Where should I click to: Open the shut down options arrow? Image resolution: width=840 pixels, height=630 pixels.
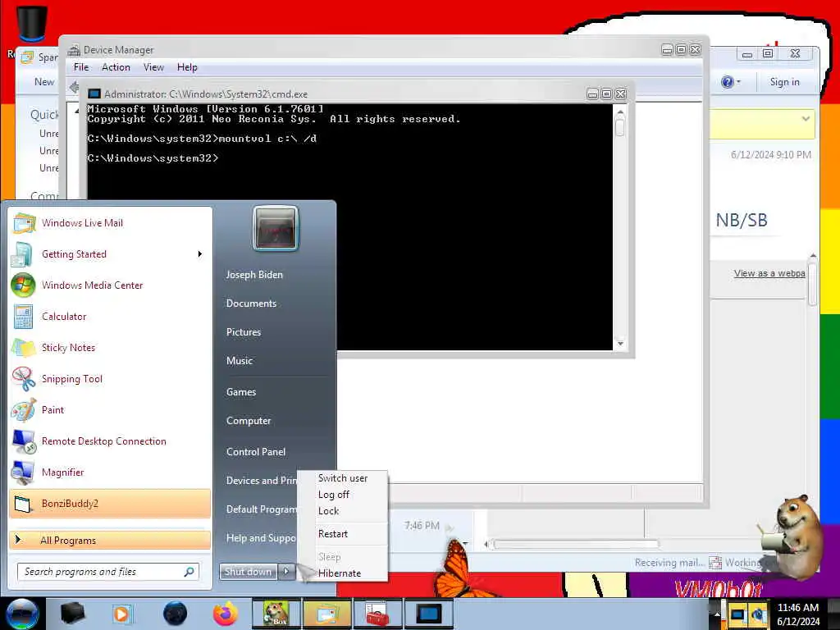[x=286, y=572]
